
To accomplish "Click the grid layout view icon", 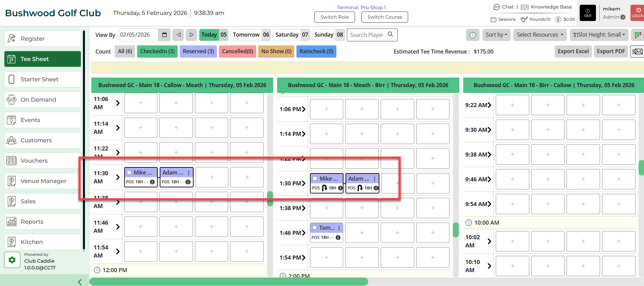I will (638, 35).
